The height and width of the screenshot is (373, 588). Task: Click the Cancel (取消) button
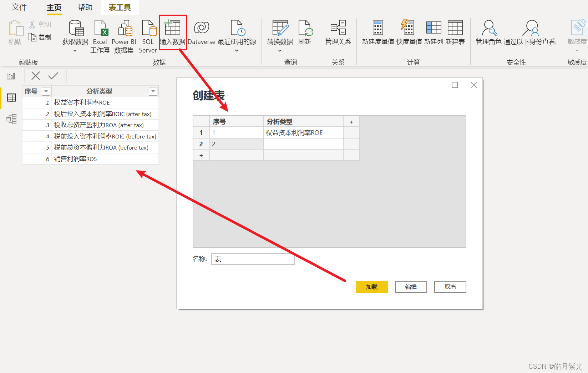[x=450, y=287]
